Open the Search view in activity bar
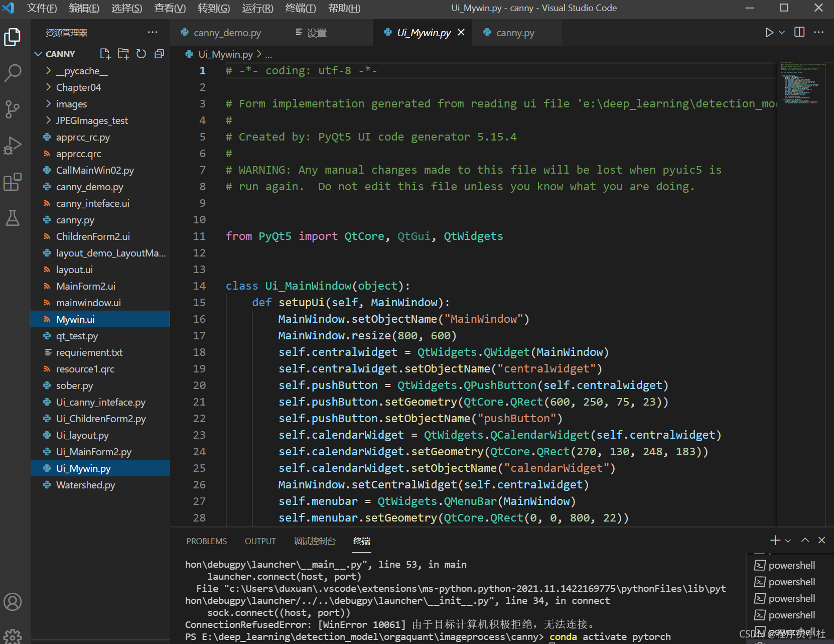Image resolution: width=834 pixels, height=644 pixels. point(13,73)
